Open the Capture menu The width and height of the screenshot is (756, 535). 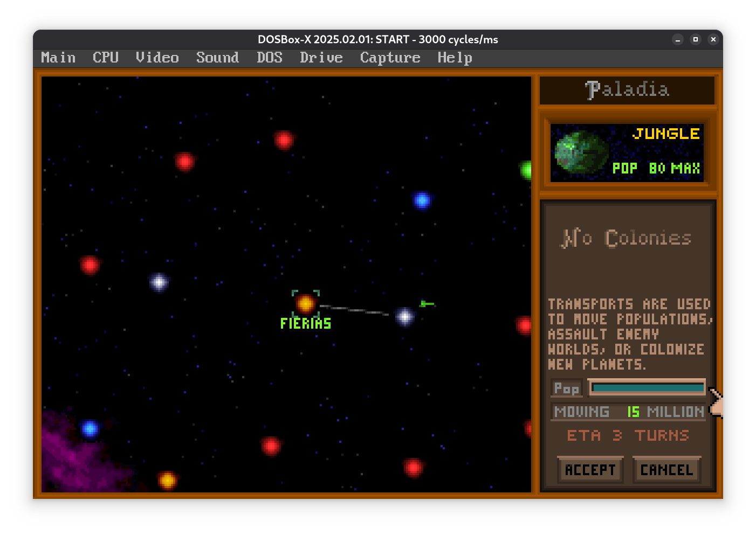pyautogui.click(x=390, y=58)
